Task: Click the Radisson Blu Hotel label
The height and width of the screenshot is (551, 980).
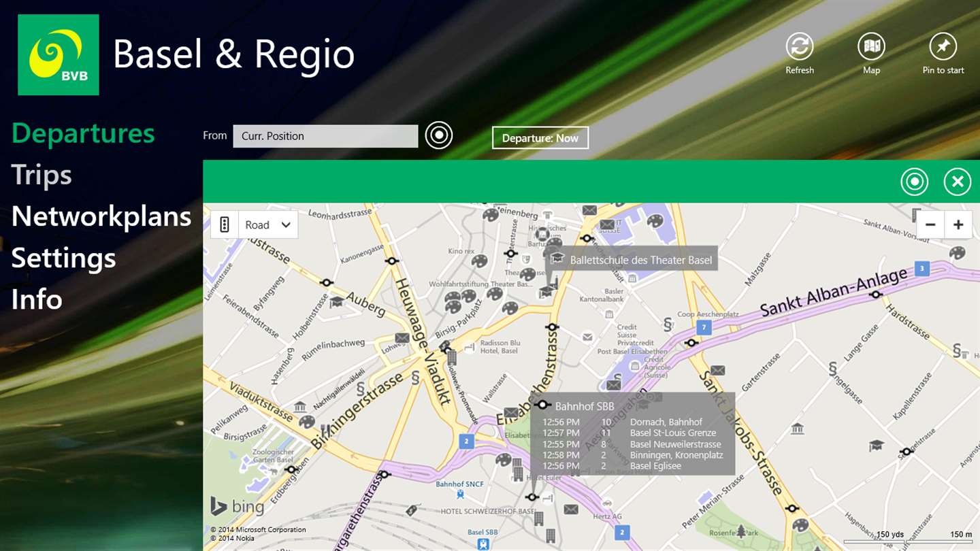Action: [500, 347]
